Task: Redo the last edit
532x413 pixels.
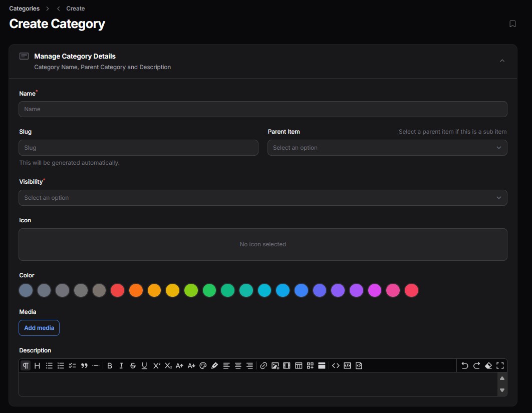Action: [x=477, y=365]
